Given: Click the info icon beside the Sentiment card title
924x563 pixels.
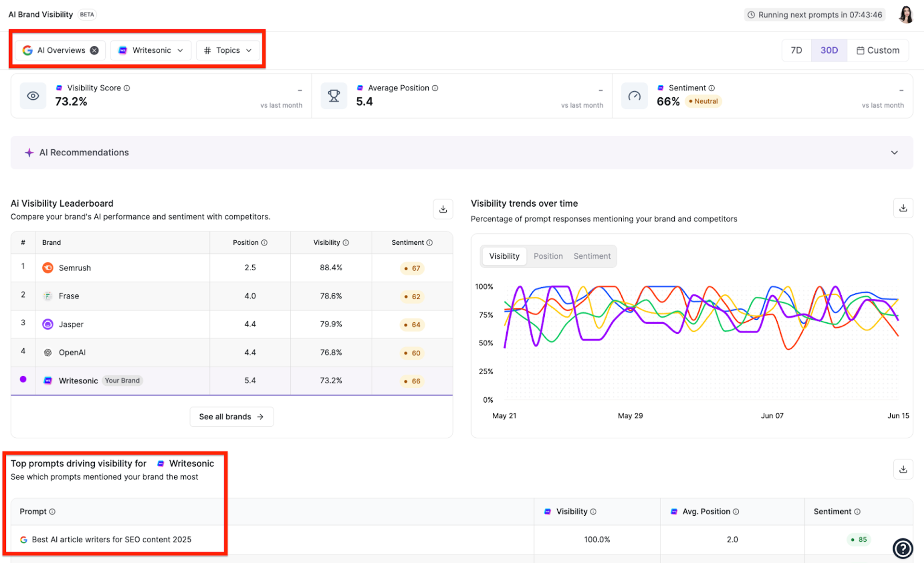Looking at the screenshot, I should pos(712,88).
